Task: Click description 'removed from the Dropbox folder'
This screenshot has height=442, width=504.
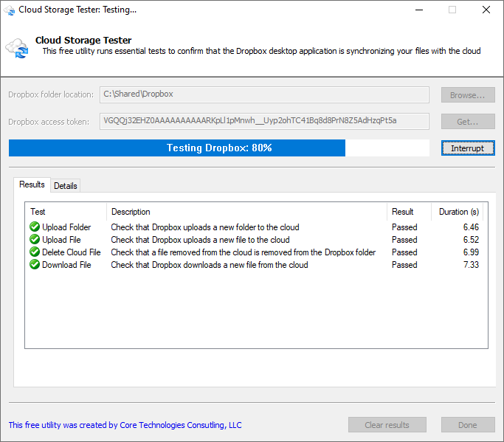Action: coord(319,252)
